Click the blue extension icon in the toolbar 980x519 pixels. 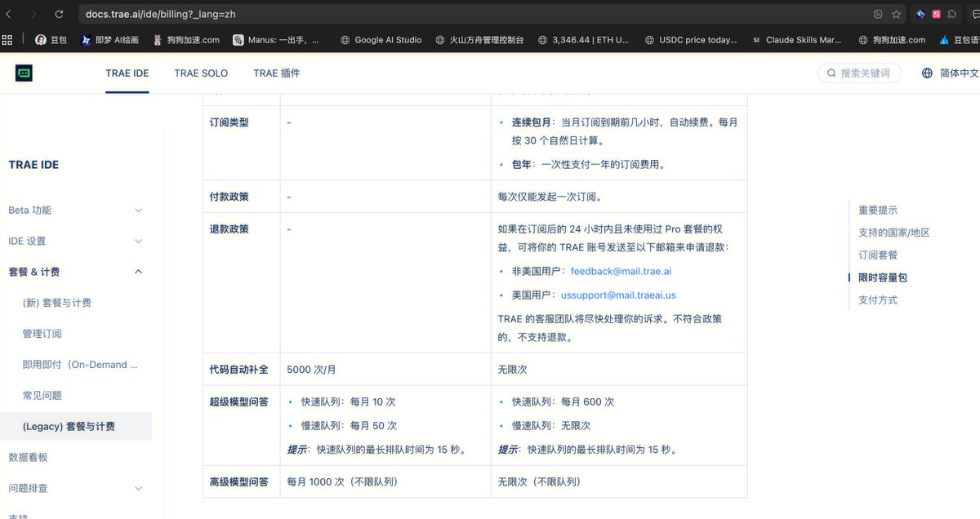[920, 14]
